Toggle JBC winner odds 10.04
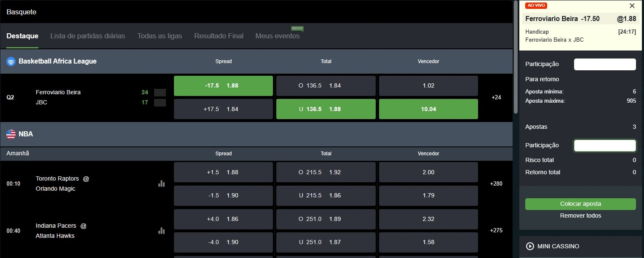 coord(428,109)
